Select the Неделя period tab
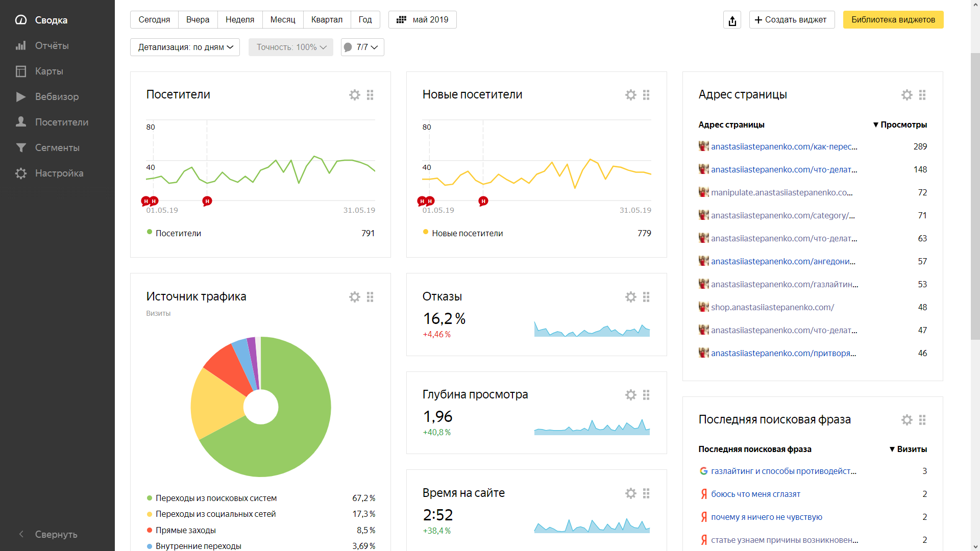Viewport: 980px width, 551px height. tap(239, 20)
